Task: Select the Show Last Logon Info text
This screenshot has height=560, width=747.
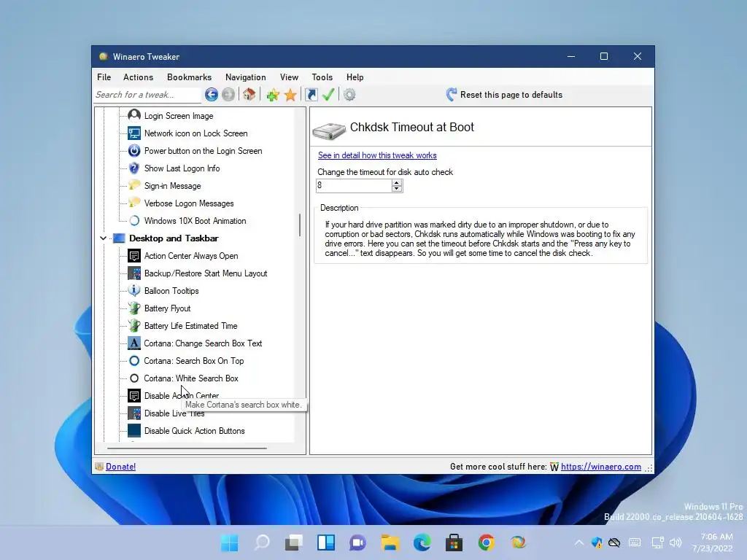Action: click(182, 168)
